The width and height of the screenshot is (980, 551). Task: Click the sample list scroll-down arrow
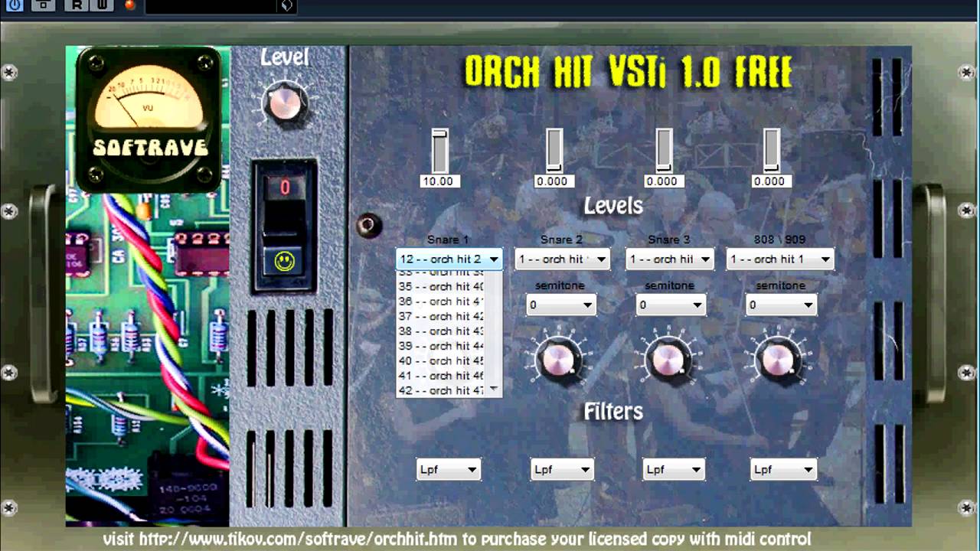coord(495,389)
